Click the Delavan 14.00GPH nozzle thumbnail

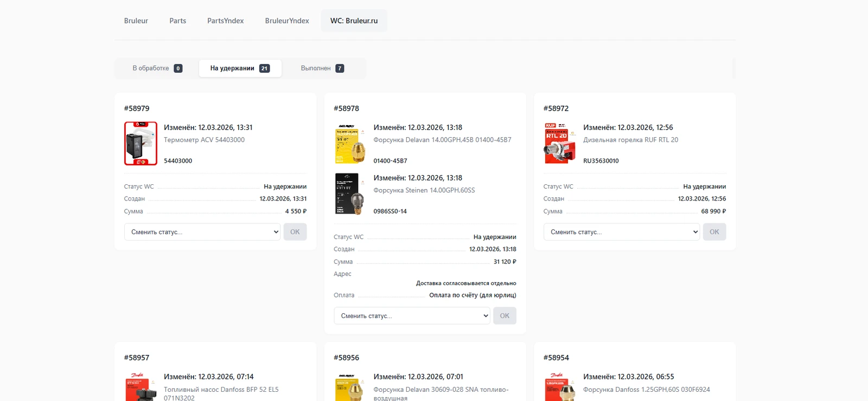click(350, 144)
